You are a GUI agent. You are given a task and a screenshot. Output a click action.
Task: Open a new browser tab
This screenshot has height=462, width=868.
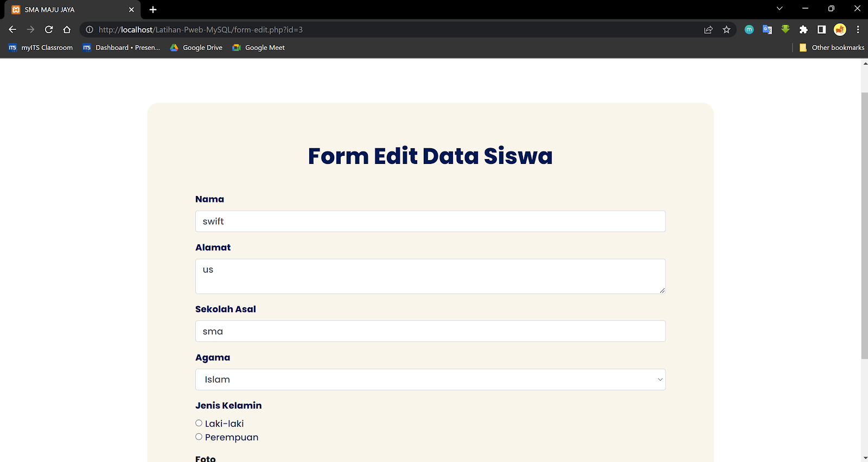tap(153, 10)
